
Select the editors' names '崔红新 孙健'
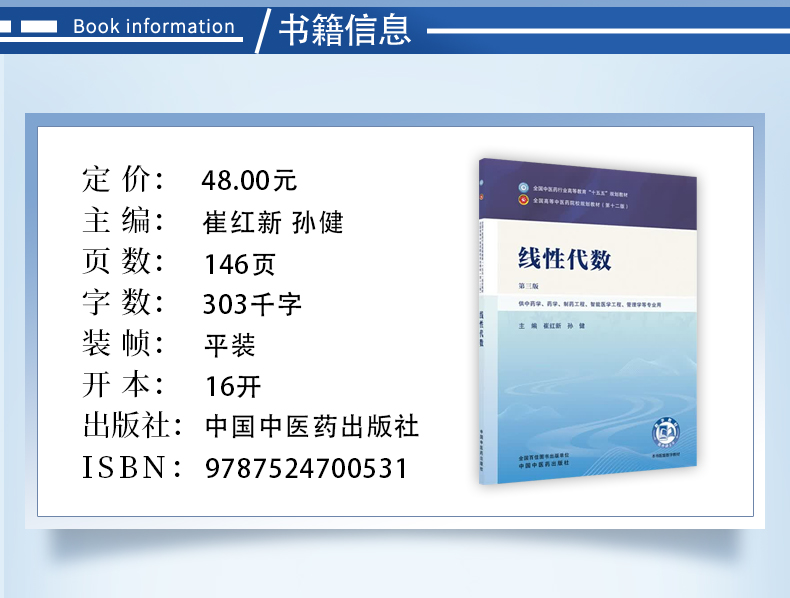[x=273, y=222]
